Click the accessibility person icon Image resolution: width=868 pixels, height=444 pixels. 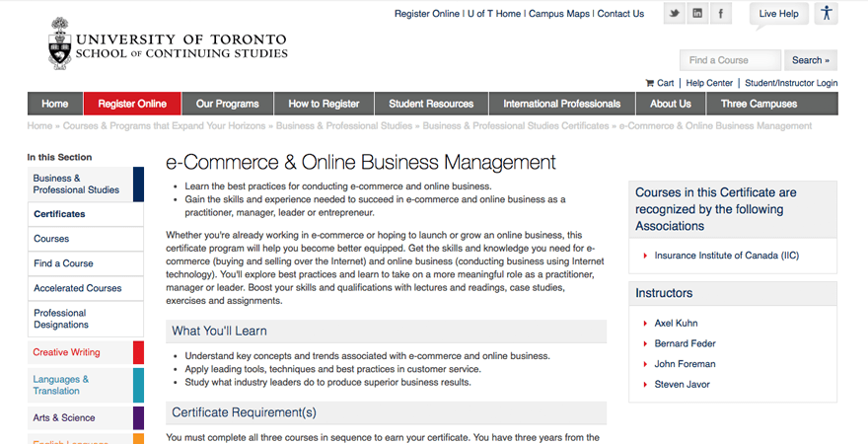pos(826,14)
